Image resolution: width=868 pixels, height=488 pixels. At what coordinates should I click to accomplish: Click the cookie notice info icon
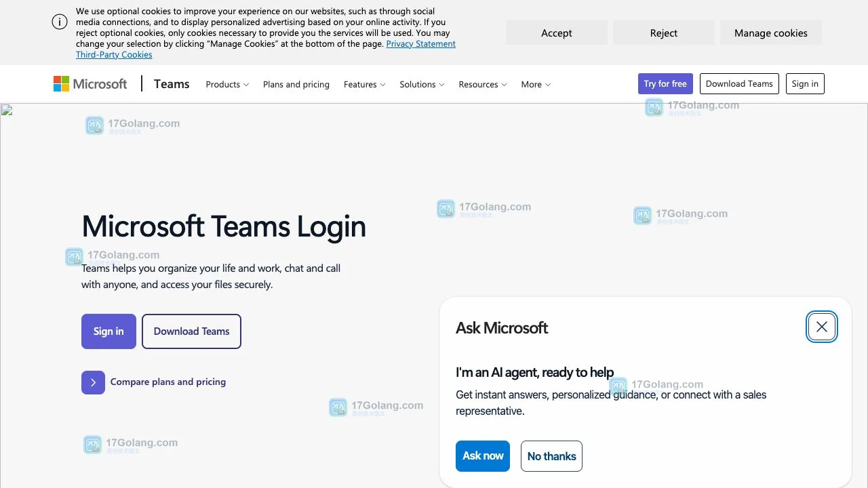click(60, 22)
